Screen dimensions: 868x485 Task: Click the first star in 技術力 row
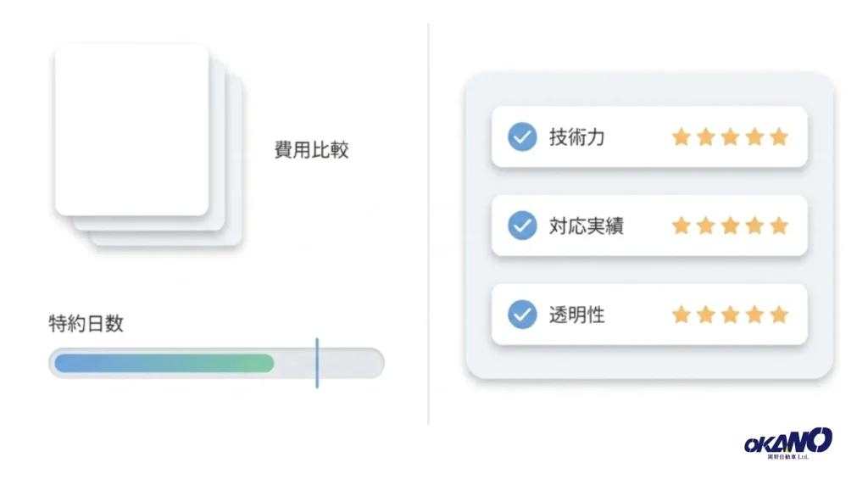pyautogui.click(x=681, y=137)
